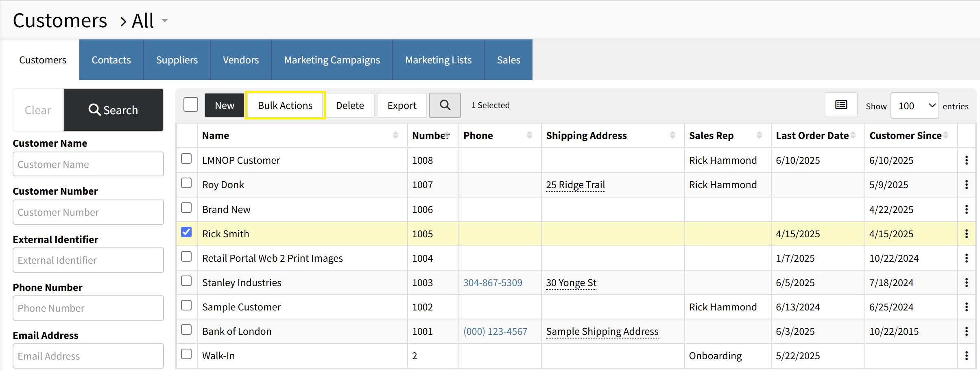This screenshot has height=371, width=980.
Task: Open three-dot menu for Walk-In row
Action: pos(967,356)
